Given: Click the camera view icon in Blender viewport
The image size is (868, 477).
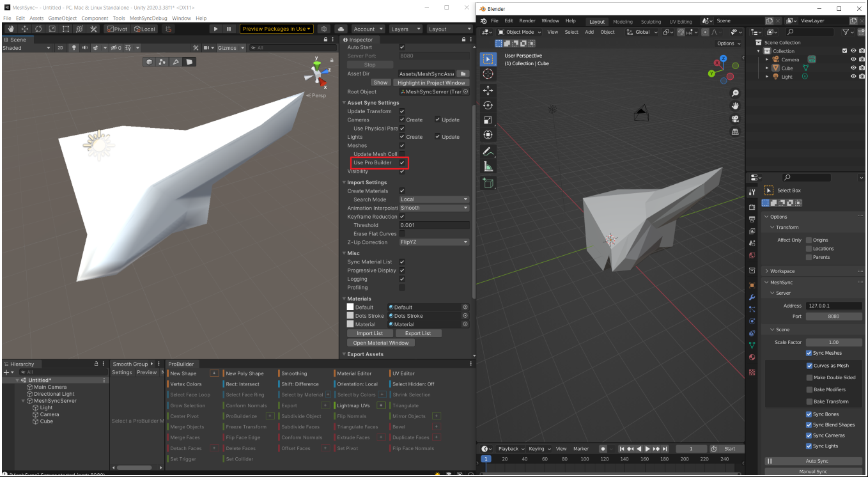Looking at the screenshot, I should (x=736, y=118).
